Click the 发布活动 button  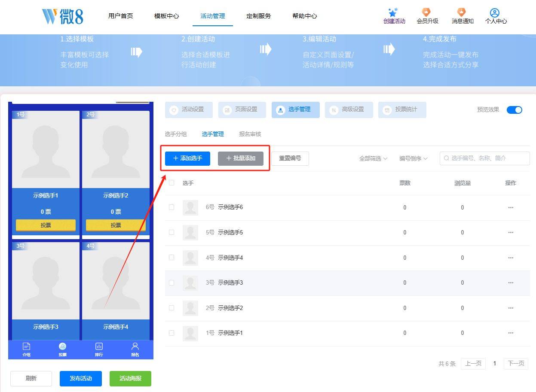point(81,379)
